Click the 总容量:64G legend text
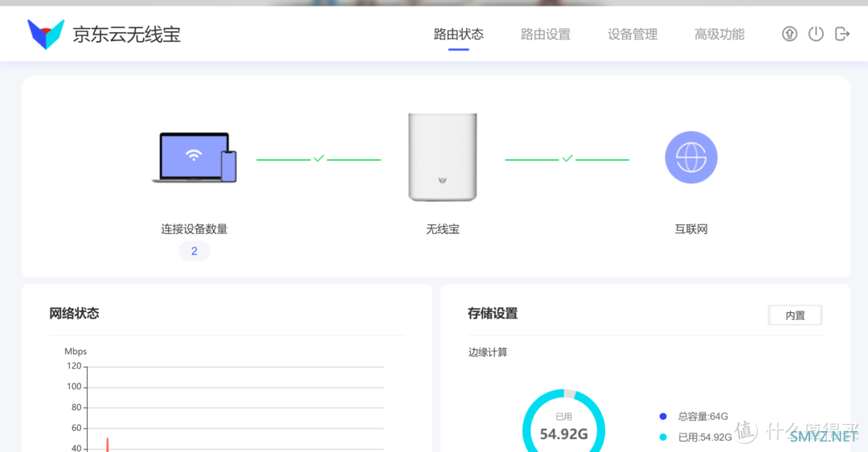The image size is (868, 452). pyautogui.click(x=703, y=417)
